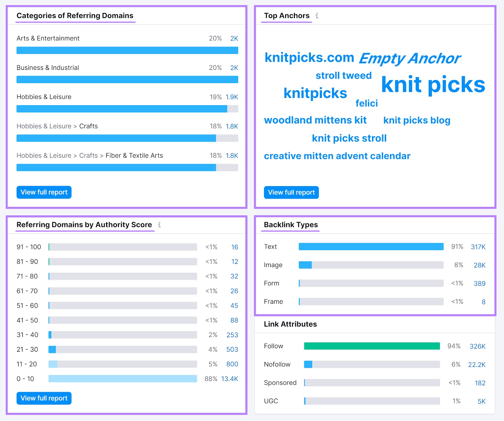
Task: Click the Nofollow attribute row
Action: pyautogui.click(x=277, y=364)
